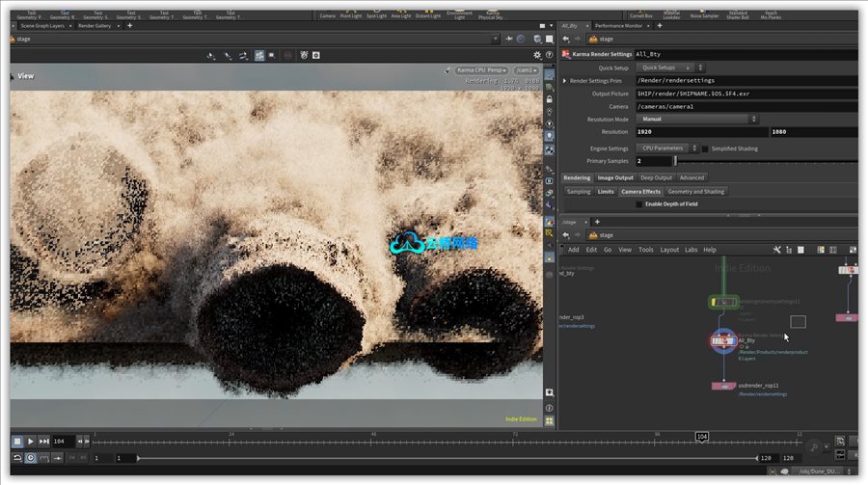This screenshot has width=868, height=485.
Task: Enable Depth of Field checkbox
Action: coord(638,203)
